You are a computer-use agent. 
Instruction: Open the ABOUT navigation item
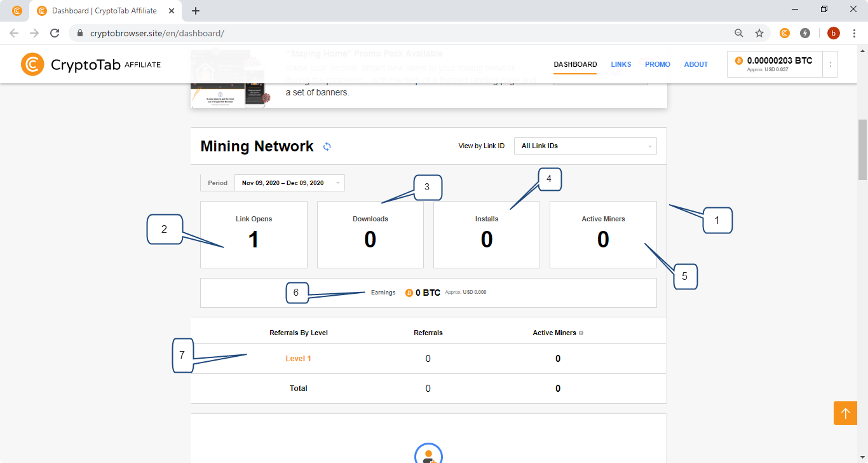tap(696, 64)
